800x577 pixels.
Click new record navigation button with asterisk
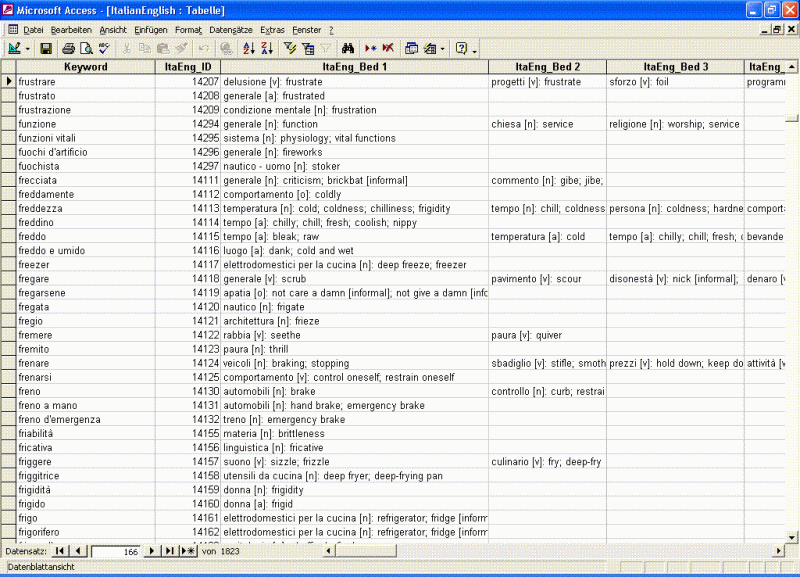point(188,551)
